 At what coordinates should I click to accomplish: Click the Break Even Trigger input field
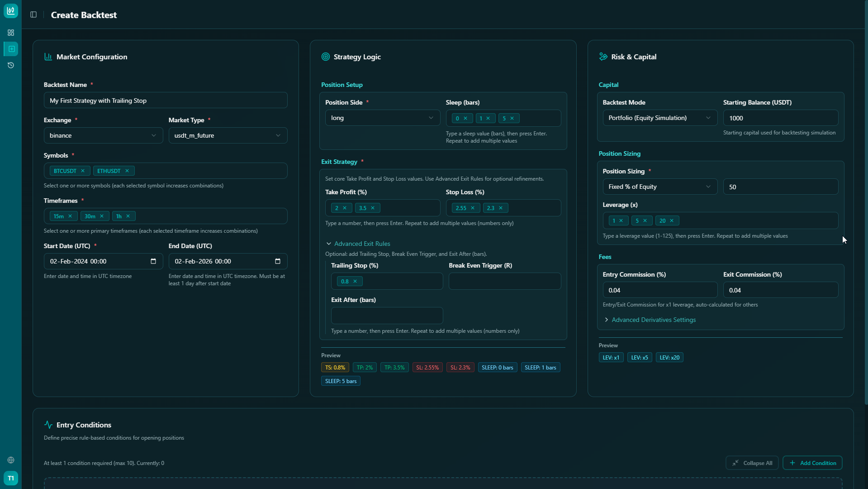click(x=505, y=281)
